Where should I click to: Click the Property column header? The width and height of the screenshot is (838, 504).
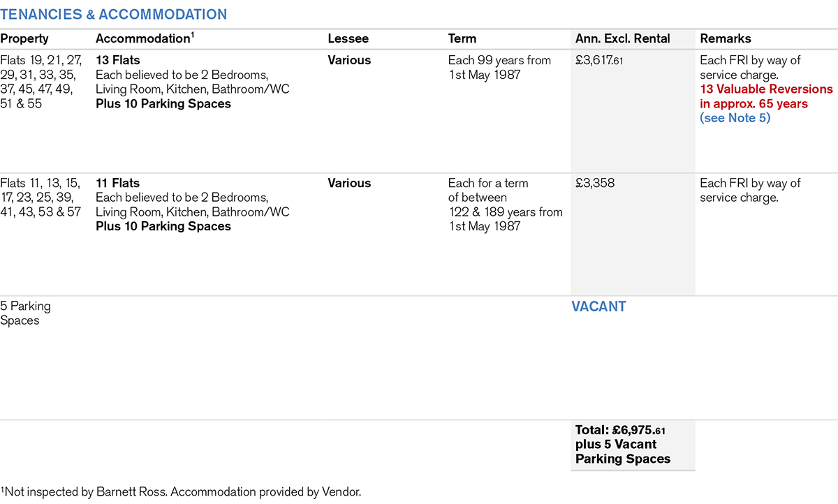coord(24,39)
